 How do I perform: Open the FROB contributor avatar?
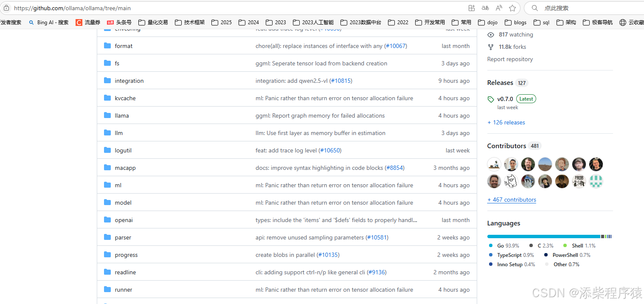click(x=579, y=182)
